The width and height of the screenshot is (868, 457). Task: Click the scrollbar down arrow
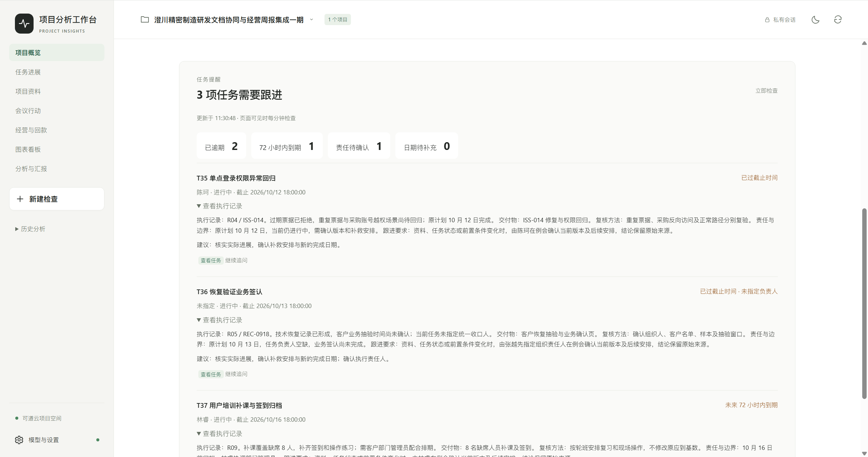pos(864,453)
